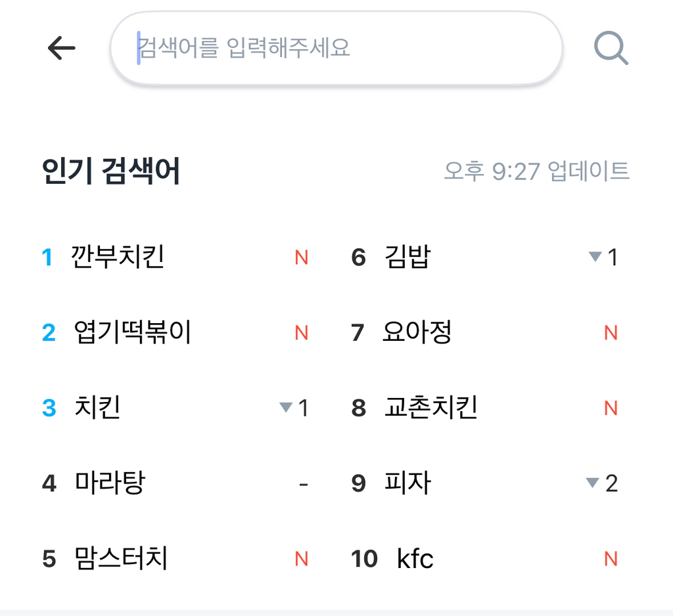Tap the magnifying glass search icon
Screen dimensions: 673x616
[611, 49]
